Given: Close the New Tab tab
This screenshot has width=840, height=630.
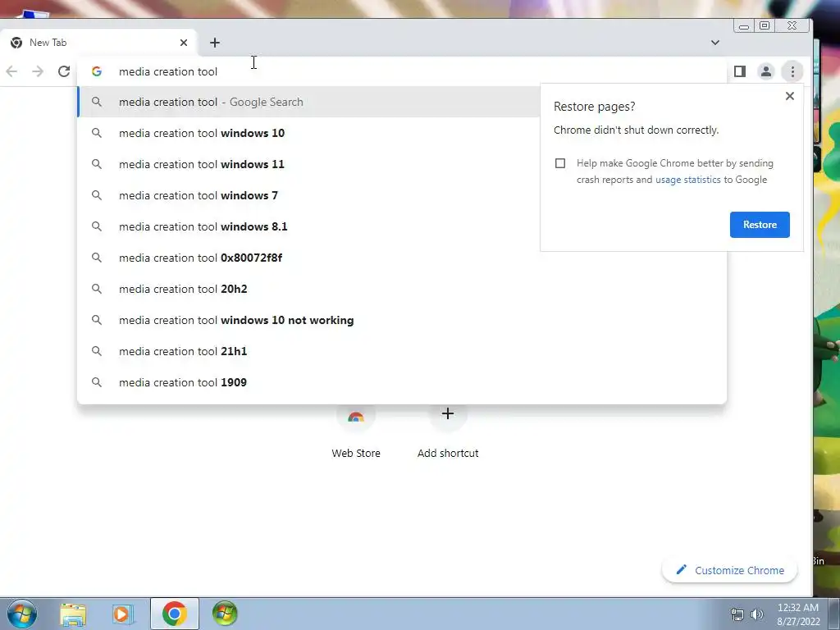Looking at the screenshot, I should coord(184,43).
